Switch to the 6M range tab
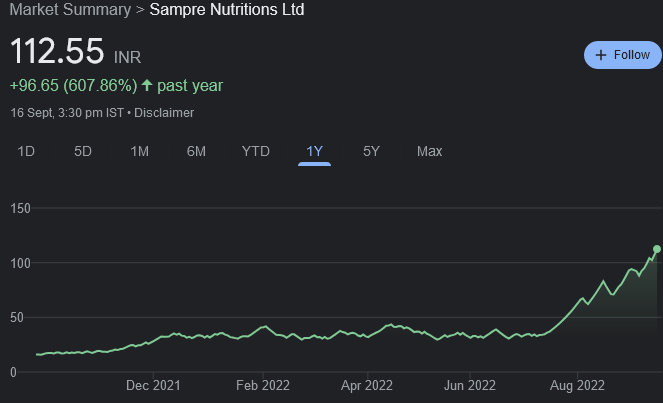This screenshot has width=663, height=403. click(x=196, y=151)
